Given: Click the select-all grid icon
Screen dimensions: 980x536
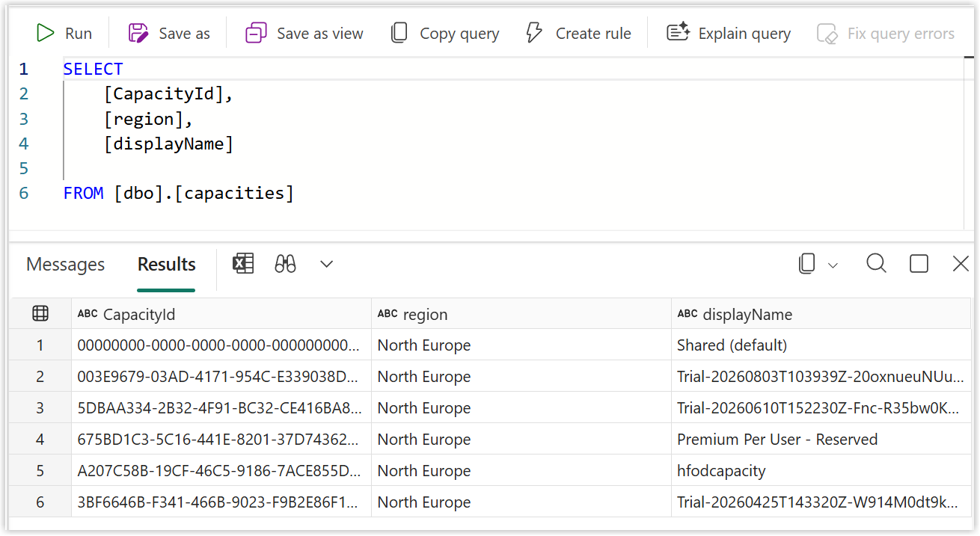Looking at the screenshot, I should click(40, 314).
